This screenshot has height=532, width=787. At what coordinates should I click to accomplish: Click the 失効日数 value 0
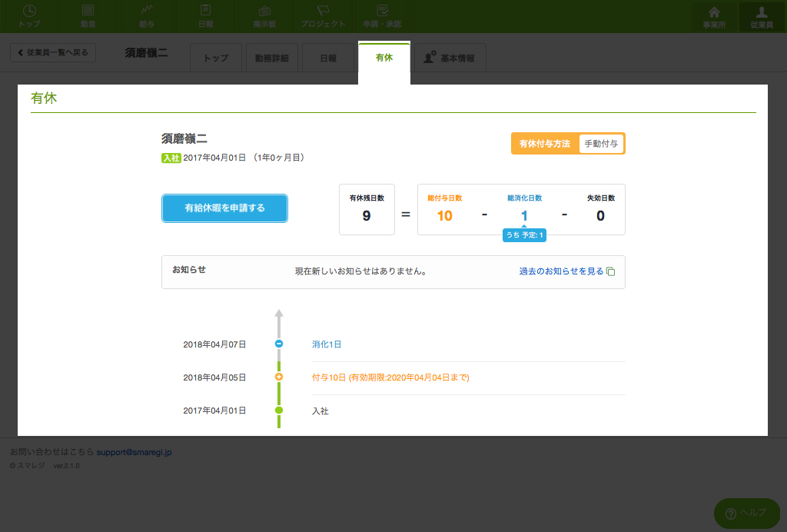600,216
